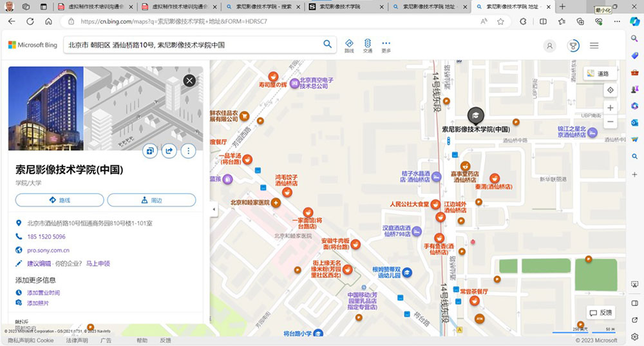Screen dimensions: 644x346
Task: Click 帮助 footer link
Action: (142, 340)
